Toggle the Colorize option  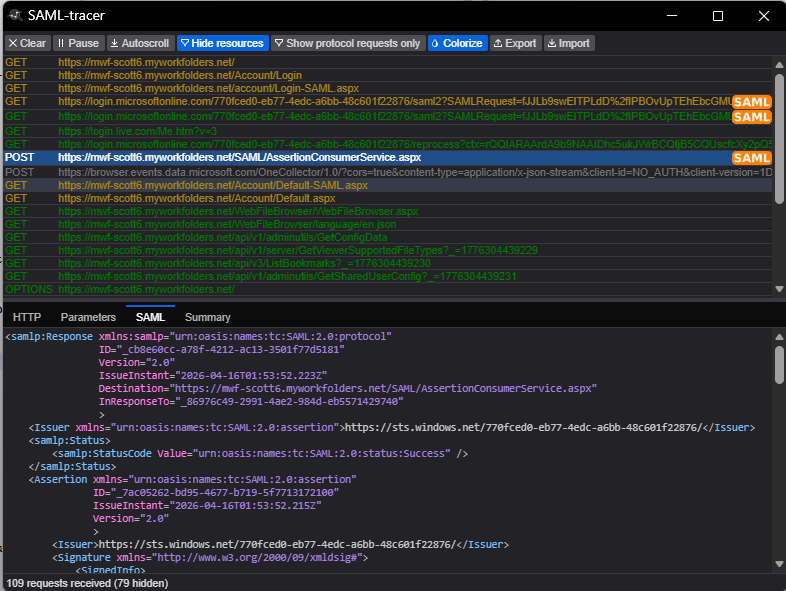pyautogui.click(x=456, y=43)
